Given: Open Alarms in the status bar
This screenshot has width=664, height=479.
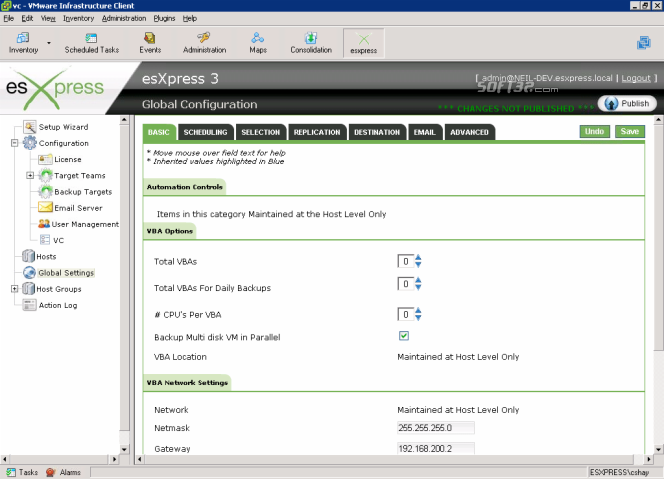Looking at the screenshot, I should [64, 472].
